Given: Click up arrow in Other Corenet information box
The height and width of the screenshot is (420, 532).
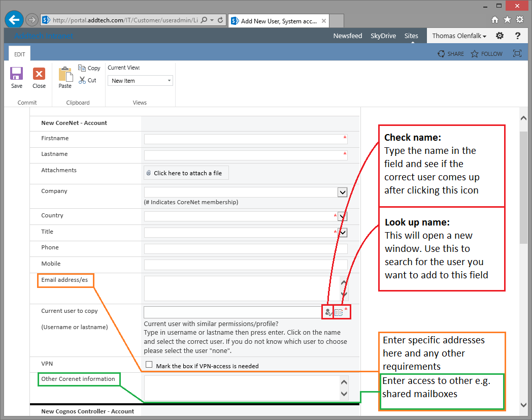Looking at the screenshot, I should [344, 382].
